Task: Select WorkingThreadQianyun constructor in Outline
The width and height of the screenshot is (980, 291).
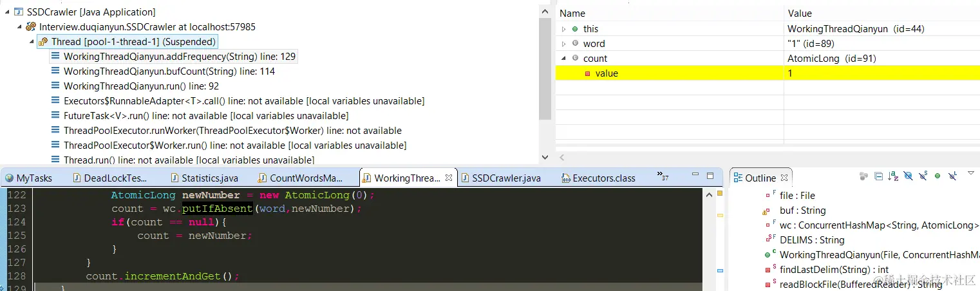Action: point(879,254)
